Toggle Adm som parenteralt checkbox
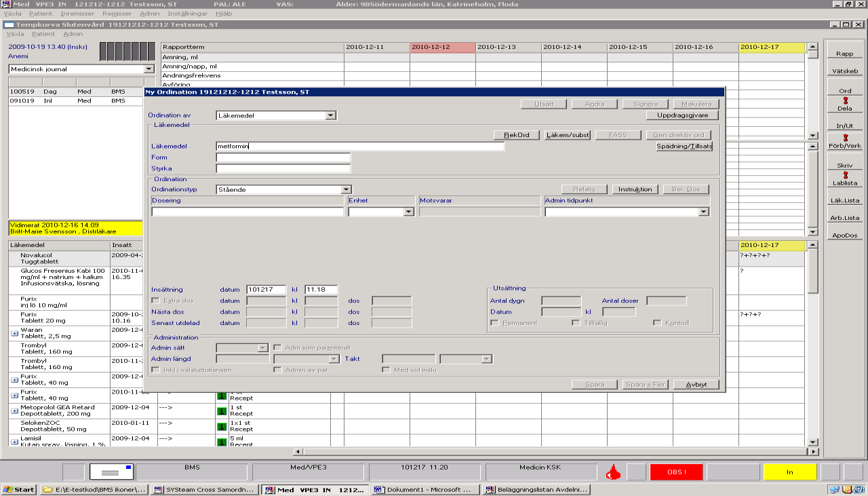This screenshot has height=496, width=868. pyautogui.click(x=277, y=347)
